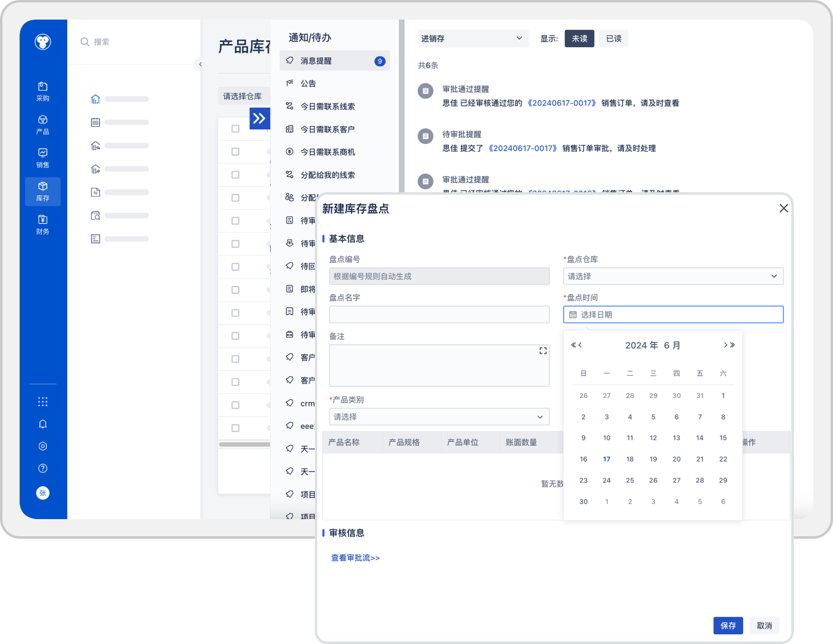Open the 查看审批流>> link
This screenshot has height=644, width=833.
tap(355, 558)
